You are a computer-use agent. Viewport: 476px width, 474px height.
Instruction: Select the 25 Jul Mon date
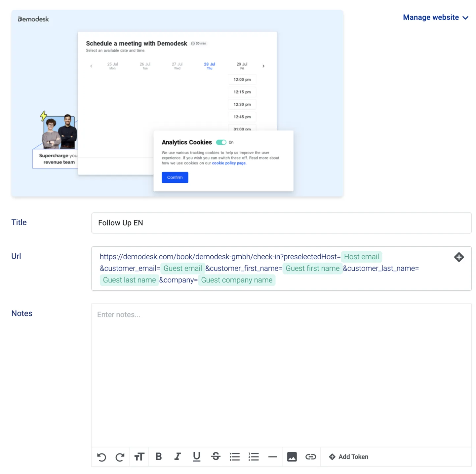coord(112,66)
